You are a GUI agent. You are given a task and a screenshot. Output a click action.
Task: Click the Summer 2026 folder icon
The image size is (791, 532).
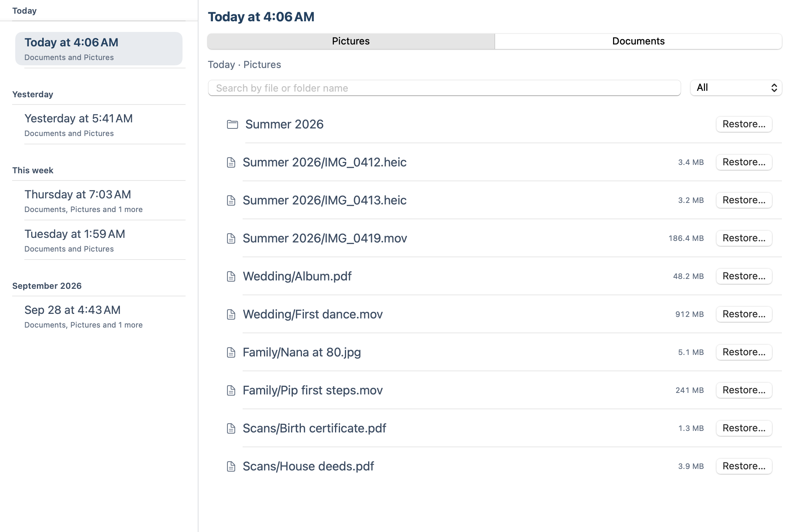[232, 124]
